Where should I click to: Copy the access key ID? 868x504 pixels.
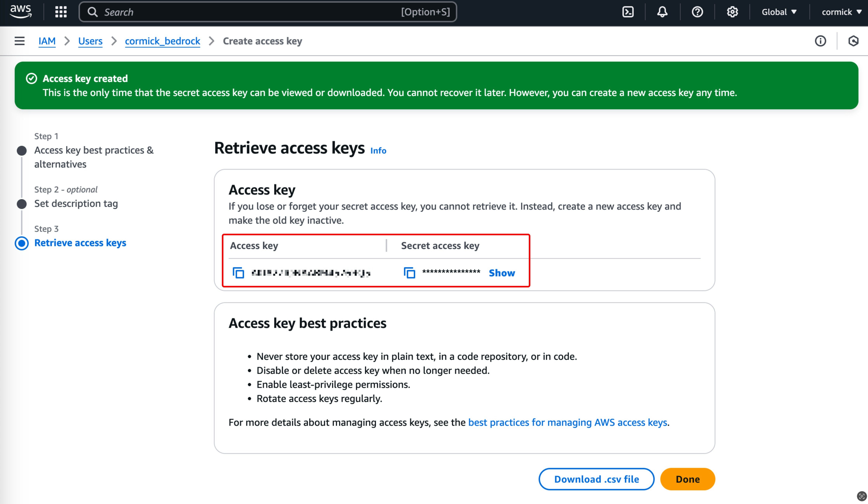[238, 273]
